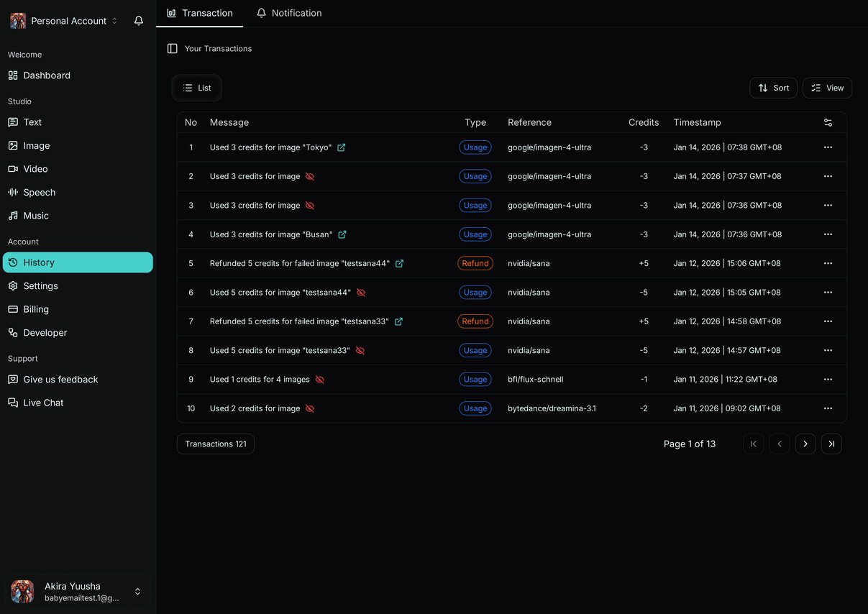Open Live Chat support

[42, 402]
